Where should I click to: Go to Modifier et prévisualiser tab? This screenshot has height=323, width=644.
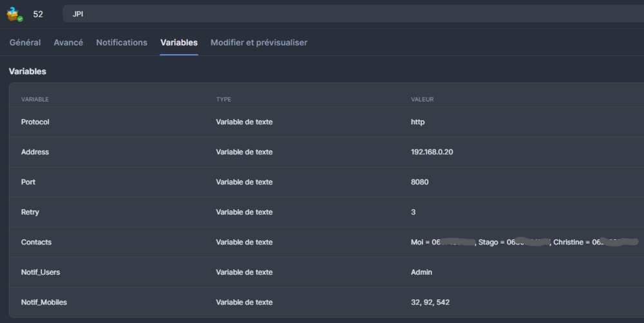coord(259,42)
